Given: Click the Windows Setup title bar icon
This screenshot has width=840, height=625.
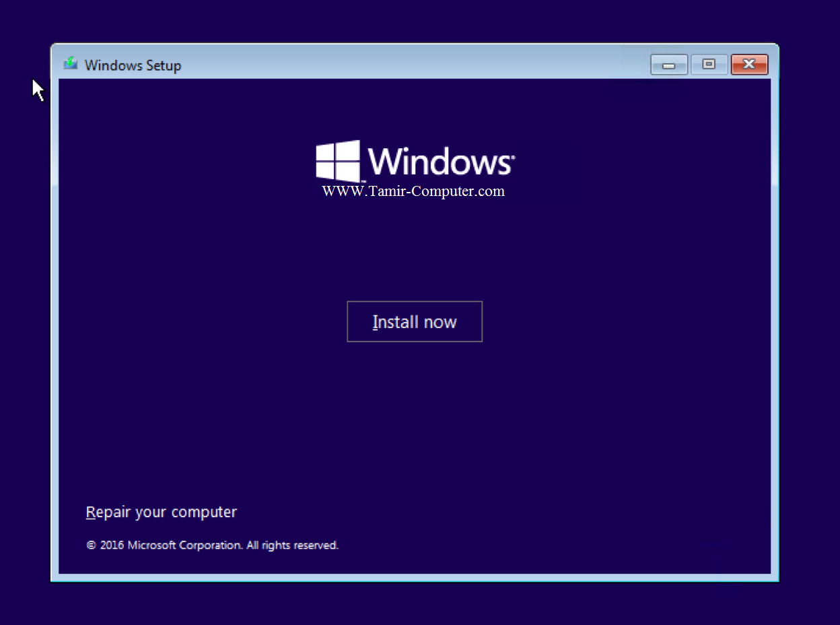Looking at the screenshot, I should click(x=71, y=64).
